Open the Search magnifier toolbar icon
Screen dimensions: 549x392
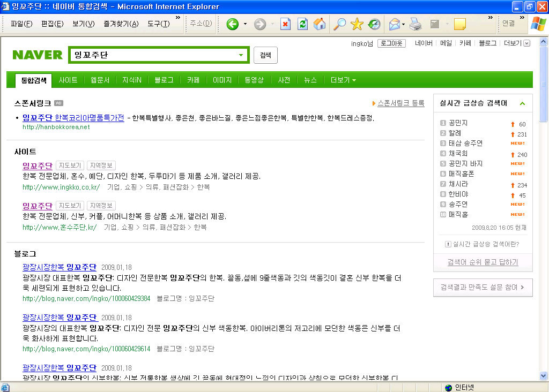pos(339,24)
